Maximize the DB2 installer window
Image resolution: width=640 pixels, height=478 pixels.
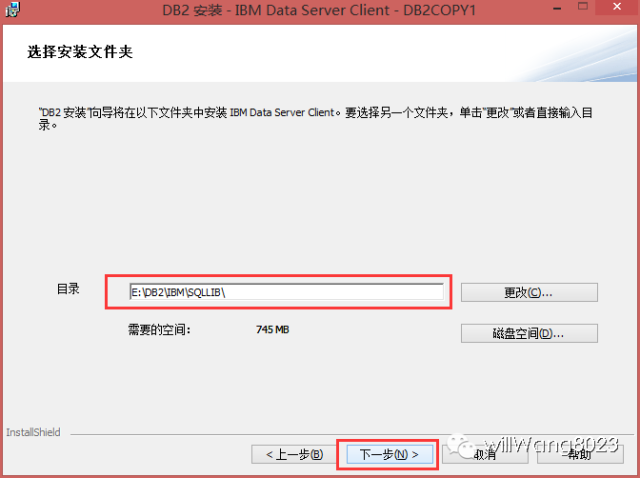583,7
